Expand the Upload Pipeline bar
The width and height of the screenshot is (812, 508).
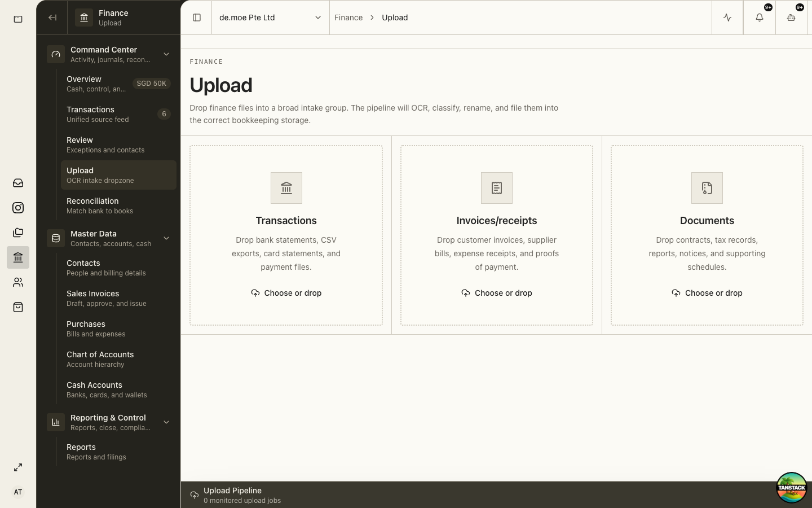pyautogui.click(x=496, y=495)
